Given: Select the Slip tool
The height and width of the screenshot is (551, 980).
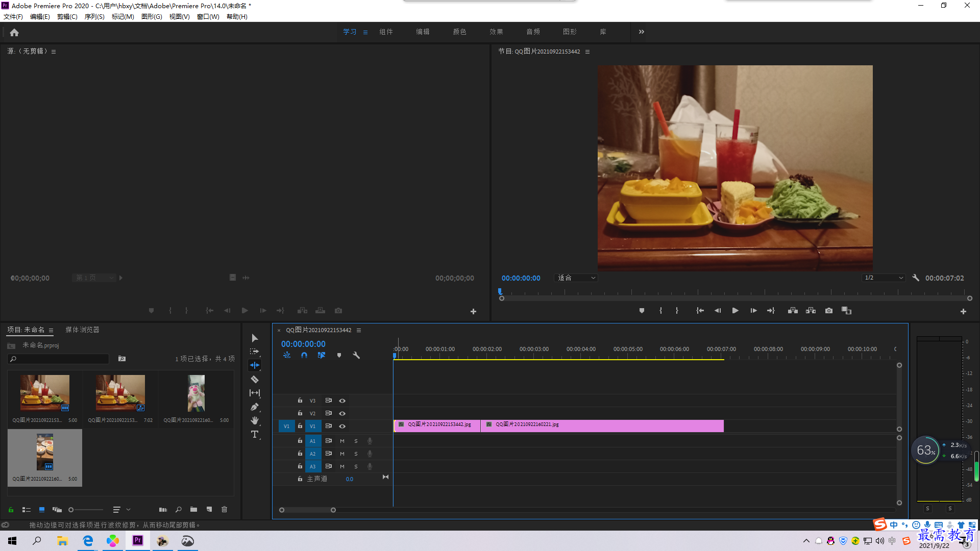Looking at the screenshot, I should tap(255, 393).
